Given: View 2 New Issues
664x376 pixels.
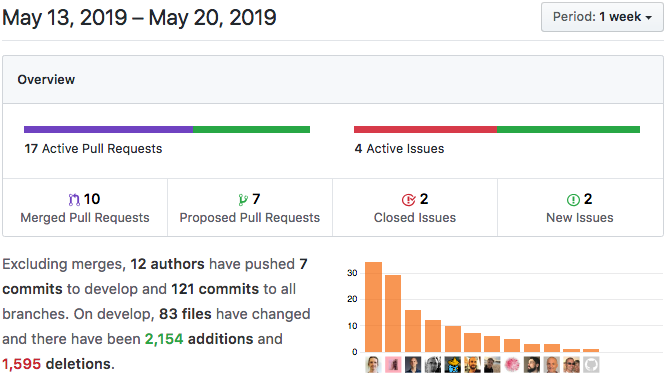Looking at the screenshot, I should 580,207.
